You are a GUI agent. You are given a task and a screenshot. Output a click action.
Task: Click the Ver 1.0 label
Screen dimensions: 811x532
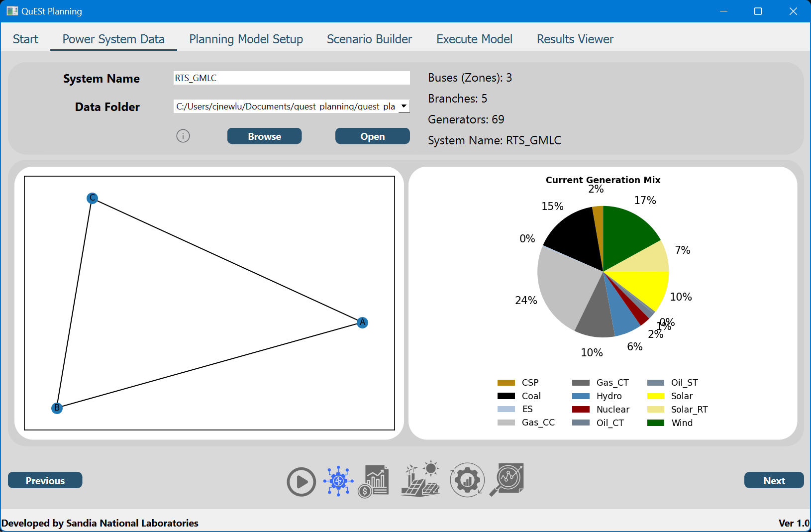(x=794, y=523)
